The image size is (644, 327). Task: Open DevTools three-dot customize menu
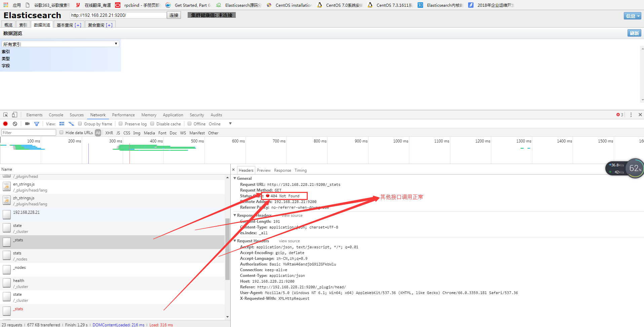631,115
